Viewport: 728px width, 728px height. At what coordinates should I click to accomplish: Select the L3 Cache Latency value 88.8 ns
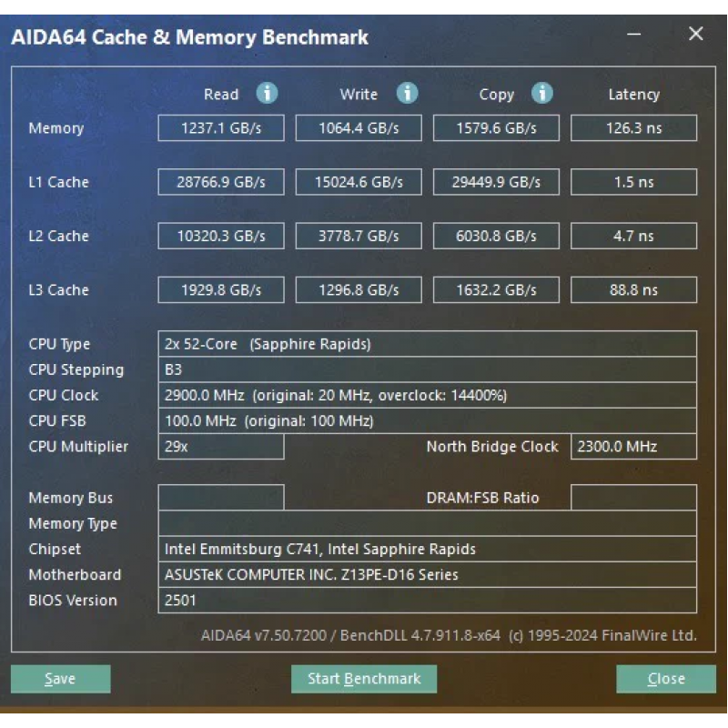pyautogui.click(x=633, y=290)
